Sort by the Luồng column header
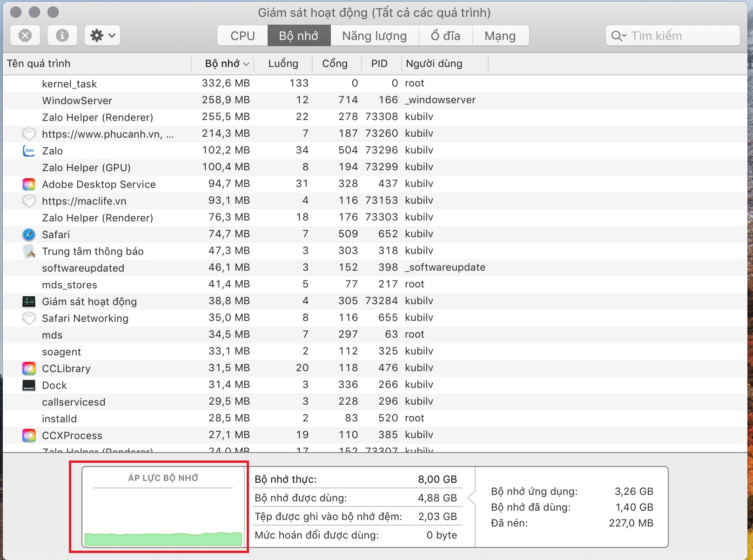 (283, 63)
